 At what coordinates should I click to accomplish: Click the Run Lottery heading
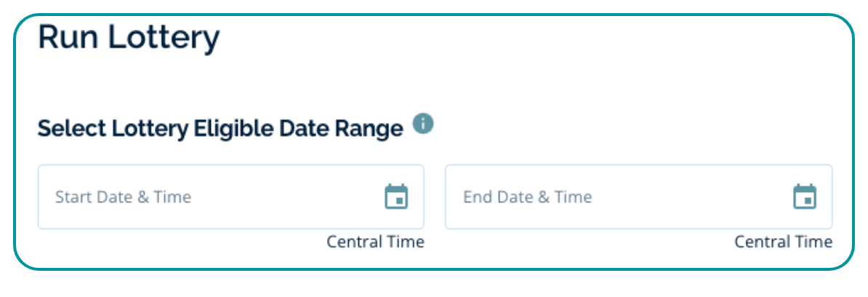128,38
